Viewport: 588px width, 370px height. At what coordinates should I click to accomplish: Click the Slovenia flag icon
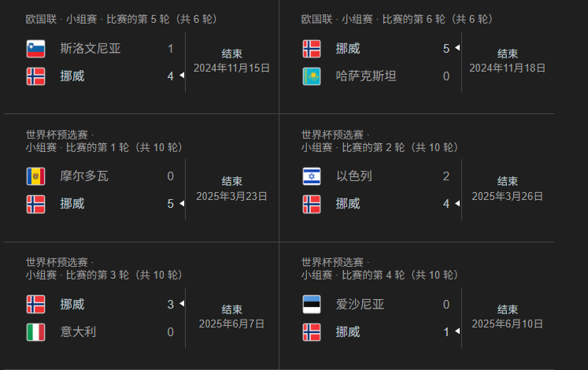tap(35, 49)
